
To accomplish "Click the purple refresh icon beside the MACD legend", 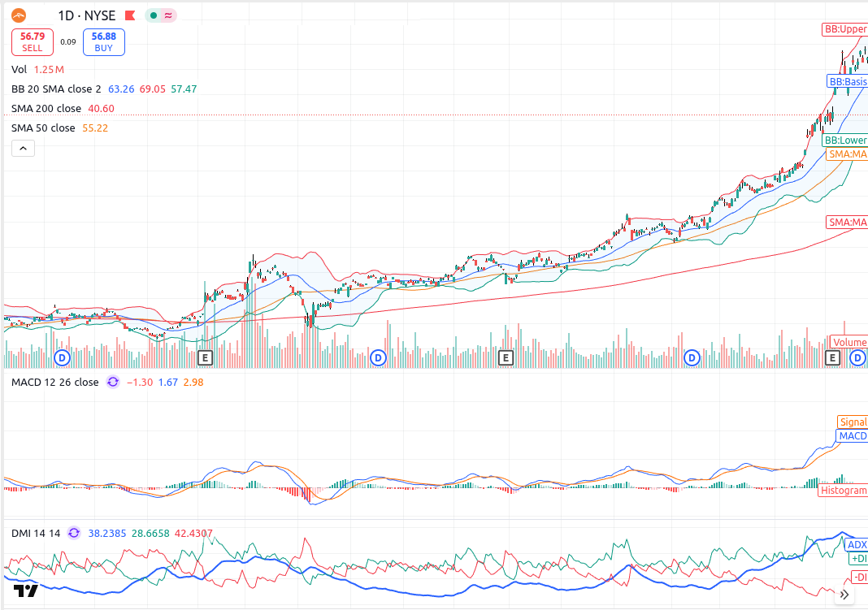I will (112, 382).
